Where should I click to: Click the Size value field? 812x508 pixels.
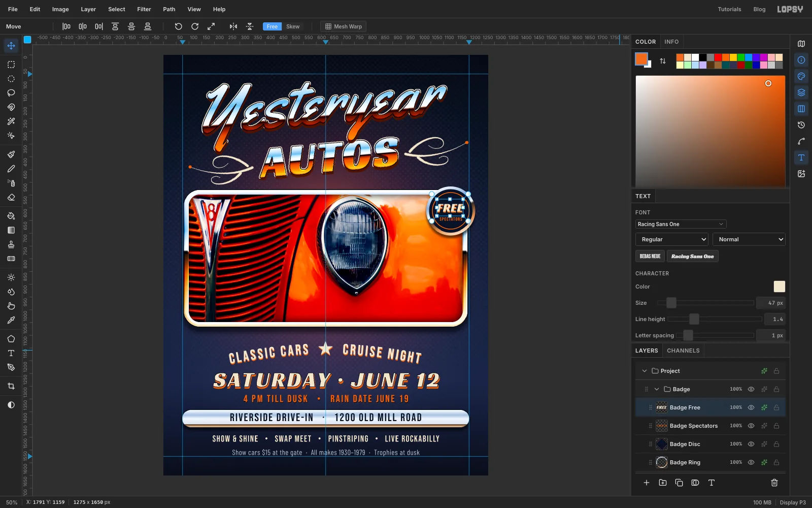click(770, 303)
